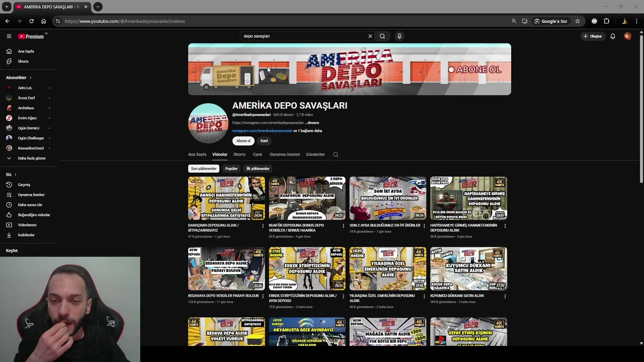Switch to the channel Ana Sayfa tab

tap(197, 154)
